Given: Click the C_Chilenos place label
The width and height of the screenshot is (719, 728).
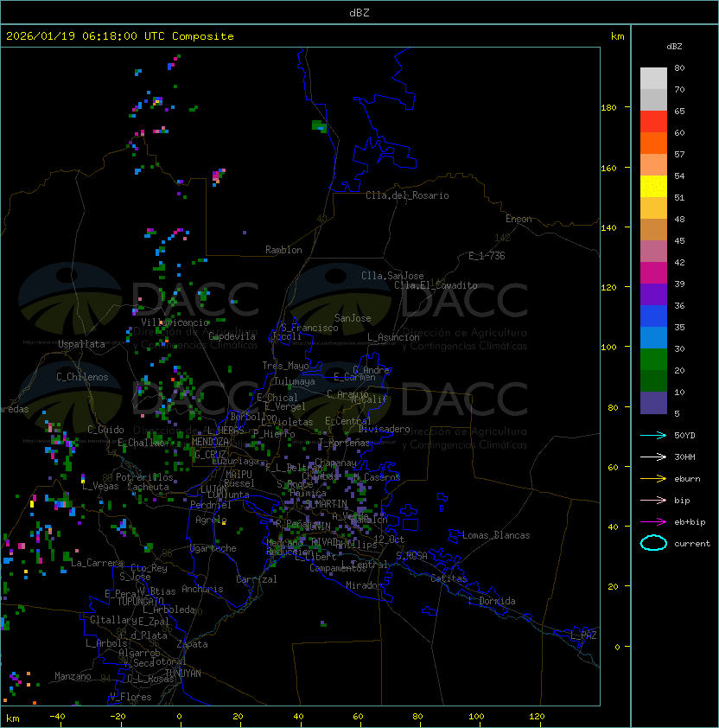Looking at the screenshot, I should [82, 377].
